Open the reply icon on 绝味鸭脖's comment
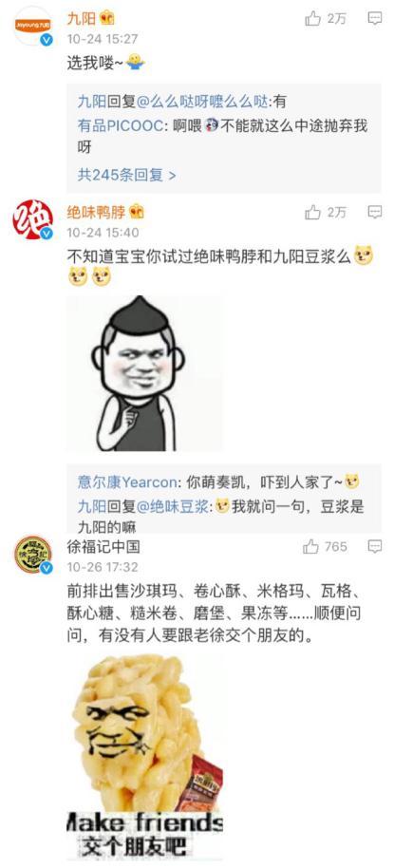 (x=375, y=212)
